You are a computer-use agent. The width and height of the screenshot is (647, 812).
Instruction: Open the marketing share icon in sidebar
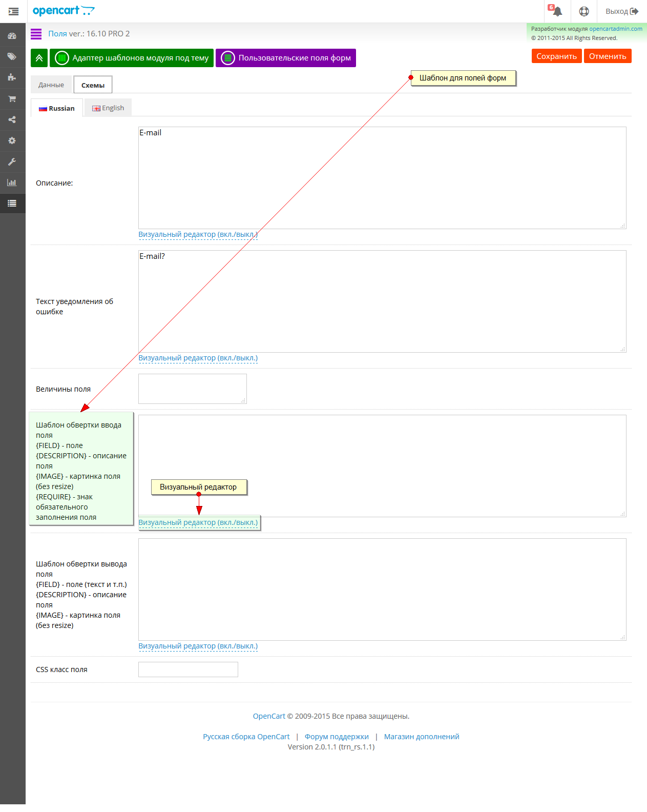tap(12, 119)
